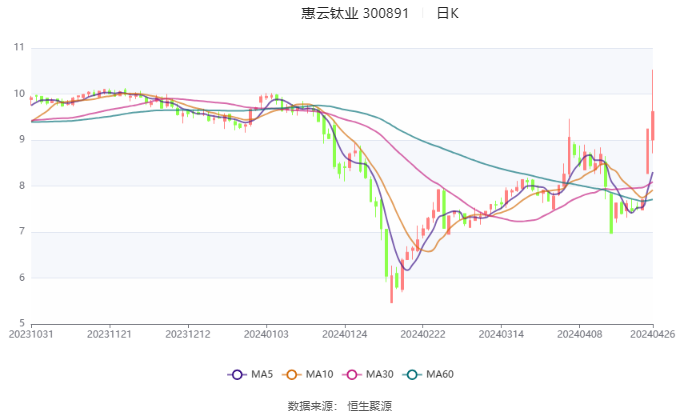Click the 20240222 date axis label
Screen dimensions: 680x413
click(x=423, y=334)
